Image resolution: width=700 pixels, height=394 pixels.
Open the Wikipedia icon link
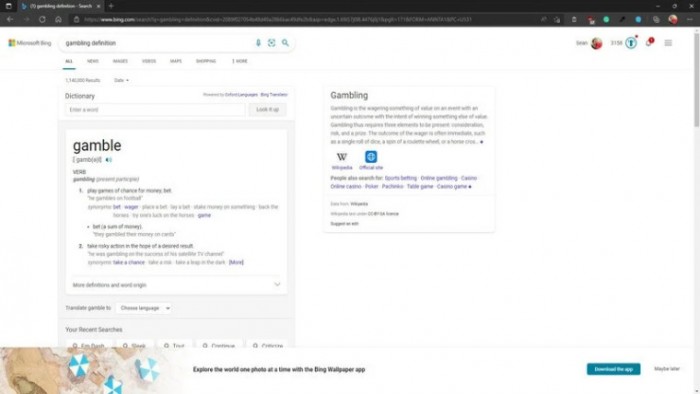click(342, 157)
